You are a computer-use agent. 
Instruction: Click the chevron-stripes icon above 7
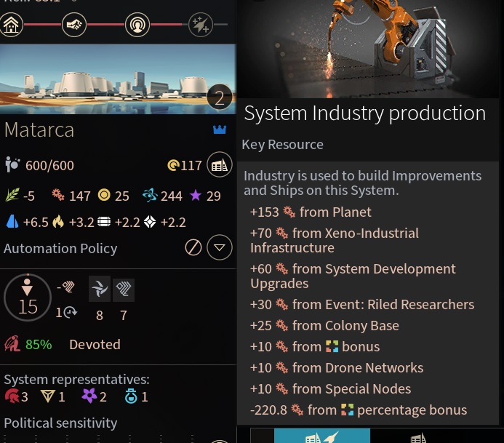click(124, 290)
